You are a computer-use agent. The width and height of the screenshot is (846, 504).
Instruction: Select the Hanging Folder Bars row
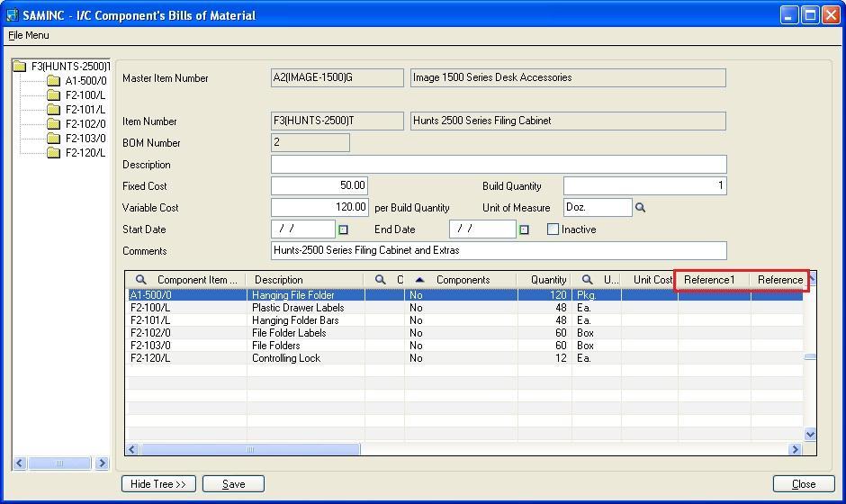(x=466, y=320)
